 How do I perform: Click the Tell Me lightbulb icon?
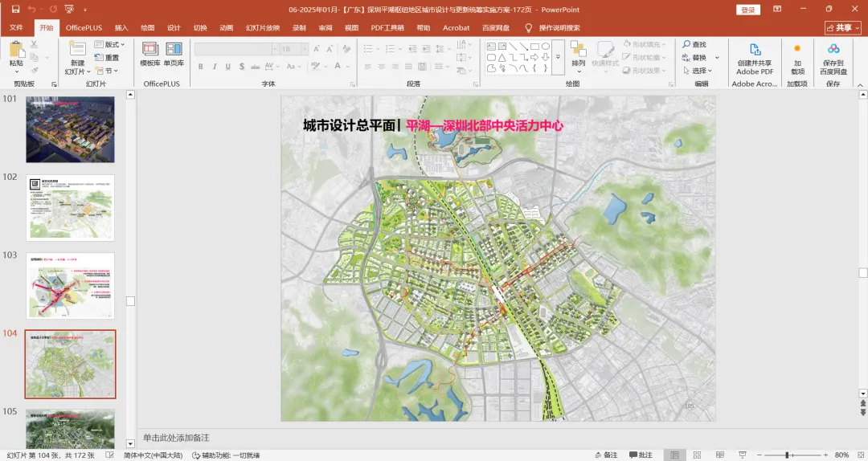point(528,27)
